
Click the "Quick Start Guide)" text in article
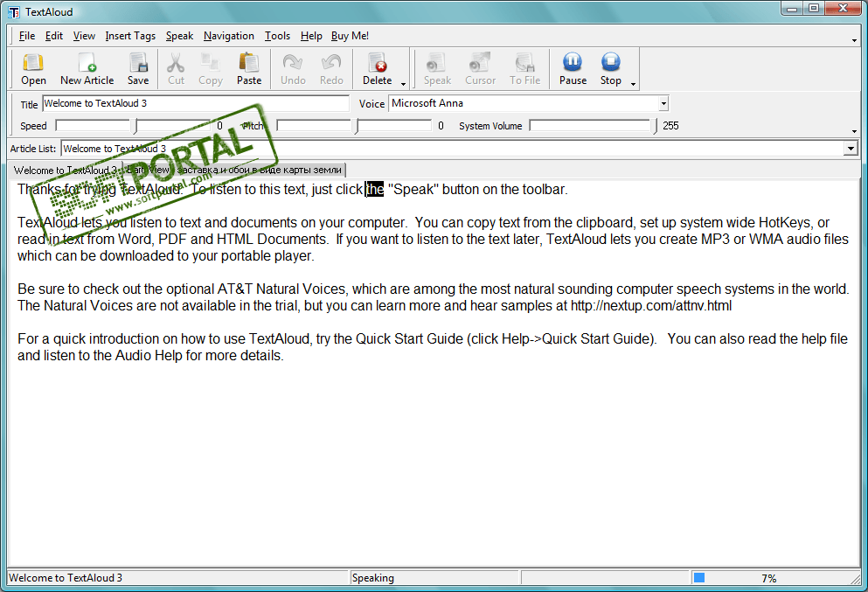click(599, 339)
